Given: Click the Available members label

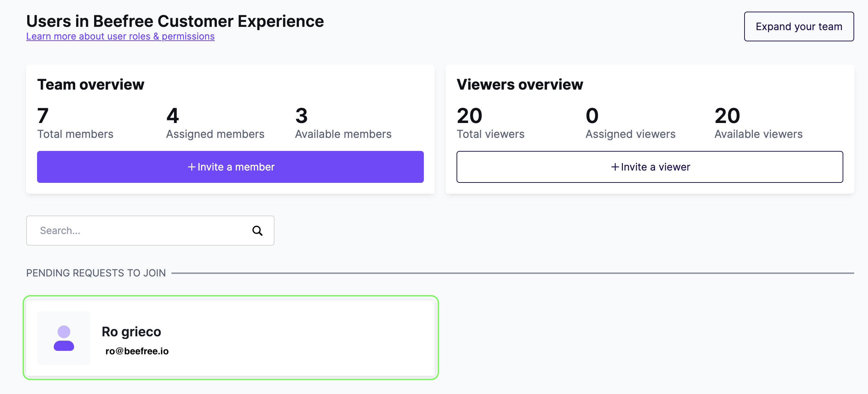Looking at the screenshot, I should (343, 134).
